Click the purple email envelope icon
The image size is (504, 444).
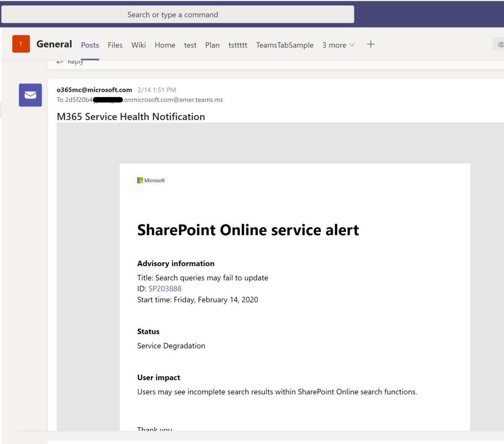30,95
